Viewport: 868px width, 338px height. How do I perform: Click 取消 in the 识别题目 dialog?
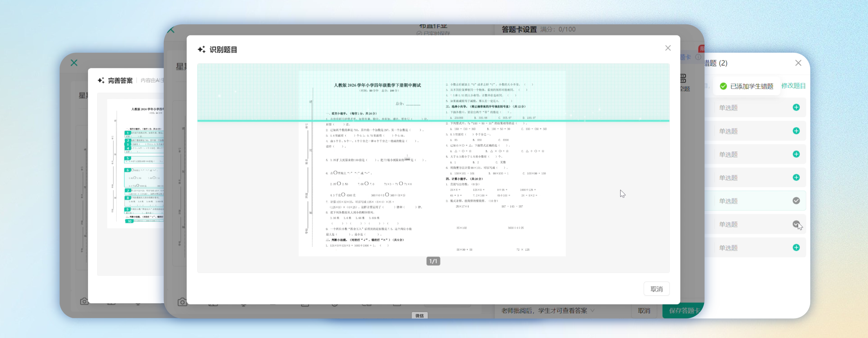(x=656, y=289)
